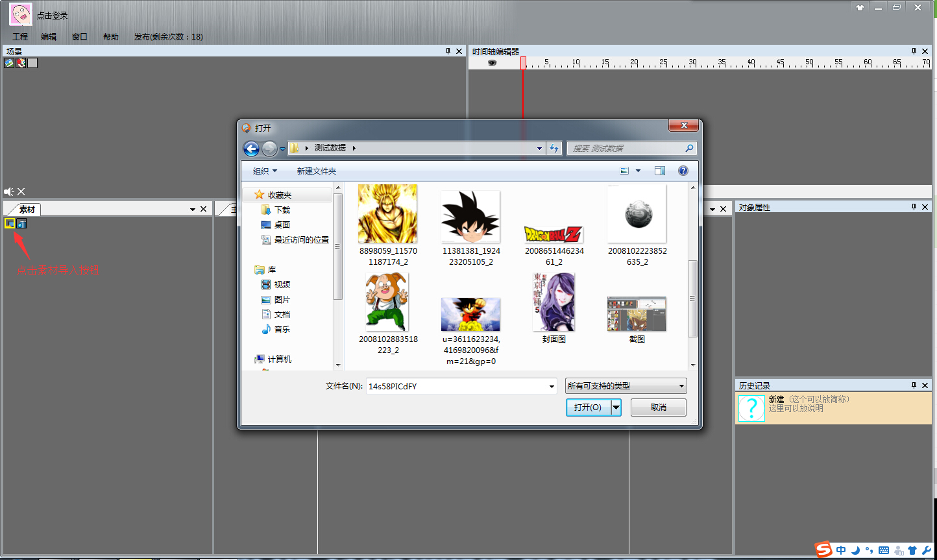Click the import material icon in 素材 panel
This screenshot has height=560, width=937.
pos(10,224)
